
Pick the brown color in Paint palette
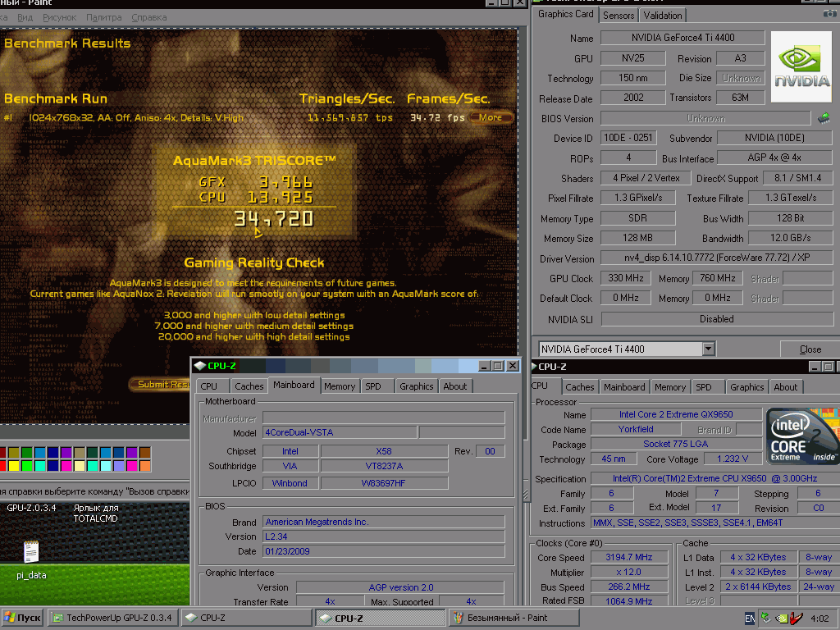tap(144, 453)
